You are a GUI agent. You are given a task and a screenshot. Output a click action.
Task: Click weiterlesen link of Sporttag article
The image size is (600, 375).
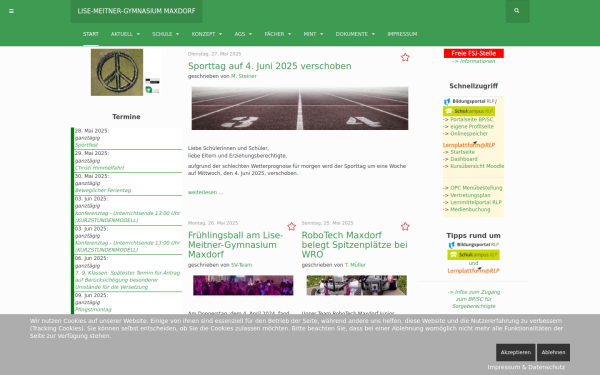205,192
